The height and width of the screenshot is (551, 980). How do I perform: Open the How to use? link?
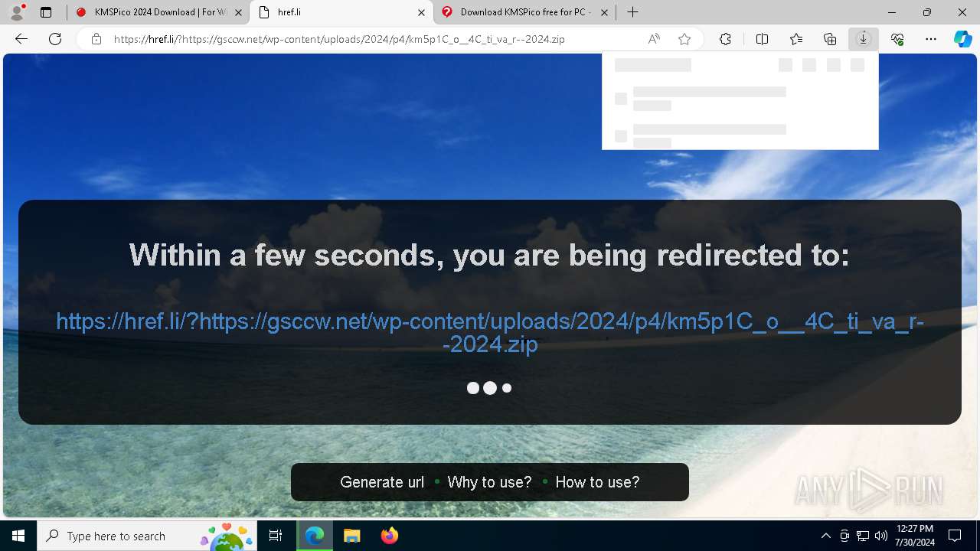[x=597, y=482]
